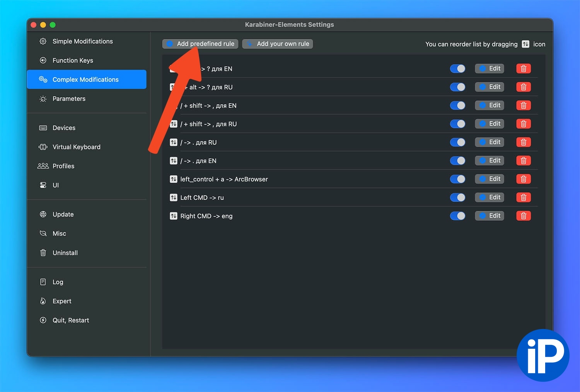This screenshot has width=580, height=392.
Task: Trash the '/ + shift -> , для RU' rule
Action: click(x=523, y=124)
